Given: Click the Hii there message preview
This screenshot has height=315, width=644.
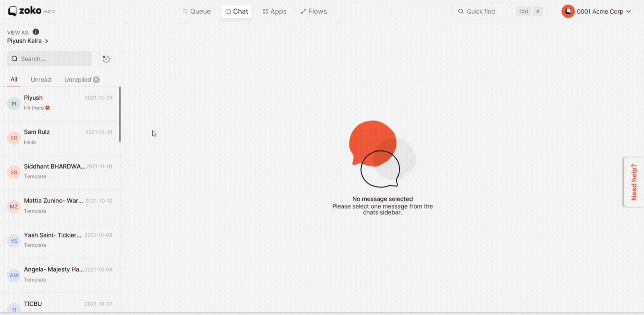Looking at the screenshot, I should point(37,108).
